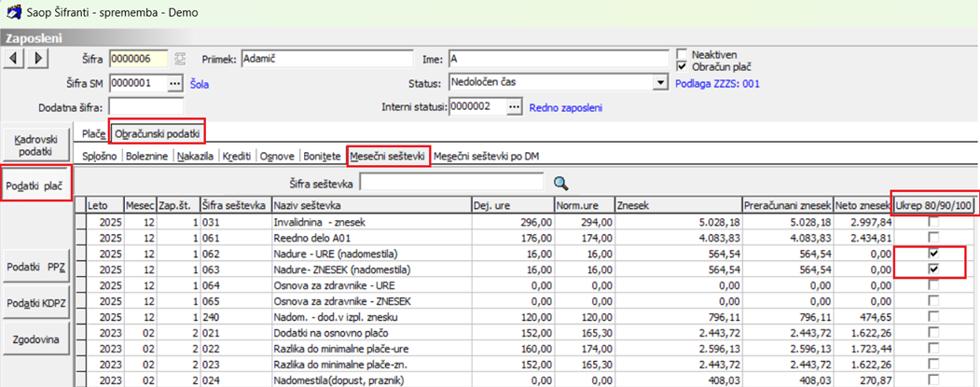Open the Interni statusi lookup ellipsis button
Screen dimensions: 980x387
pyautogui.click(x=514, y=107)
